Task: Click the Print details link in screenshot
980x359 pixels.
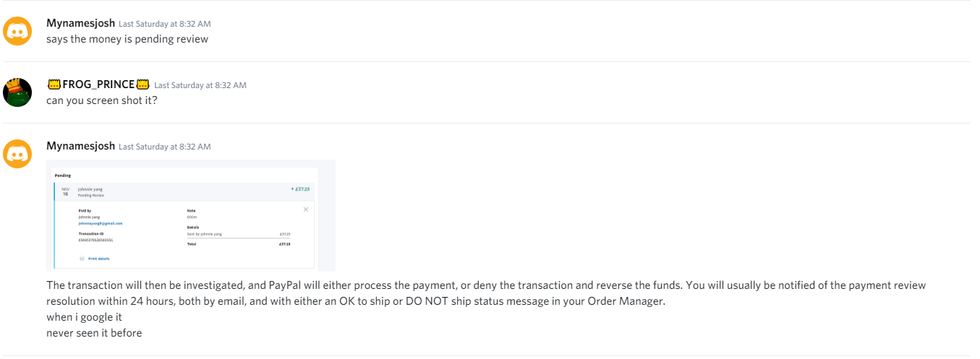Action: (x=98, y=259)
